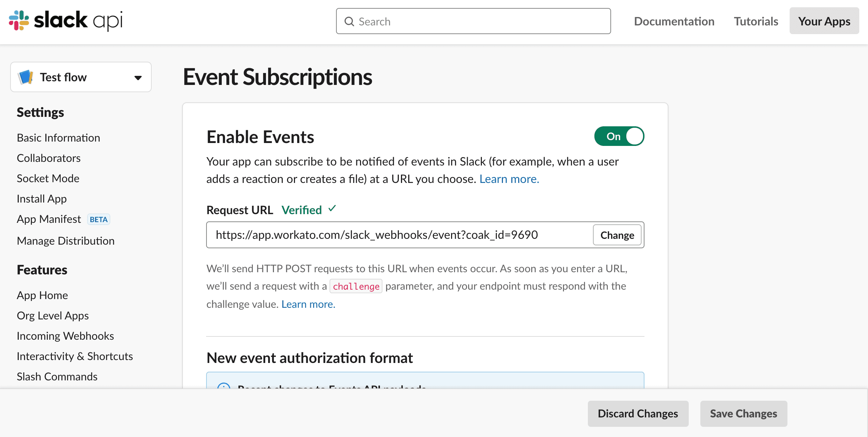The width and height of the screenshot is (868, 437).
Task: Focus the Search input field
Action: [x=479, y=21]
